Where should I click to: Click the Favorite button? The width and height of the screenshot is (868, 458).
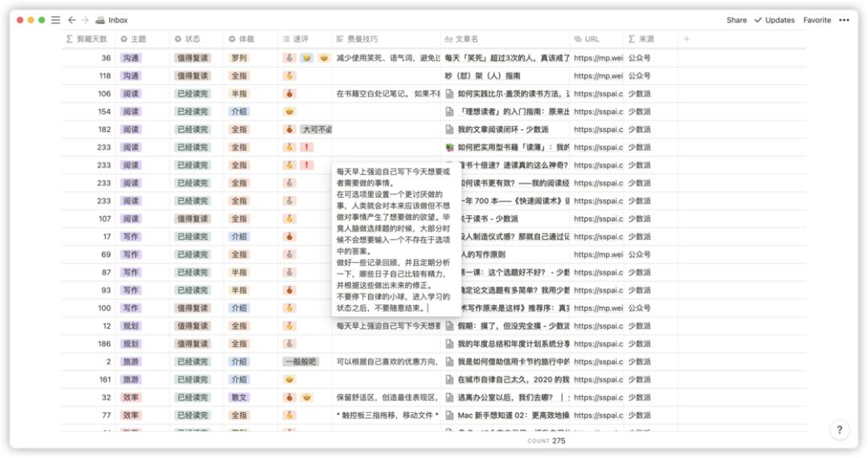(817, 20)
